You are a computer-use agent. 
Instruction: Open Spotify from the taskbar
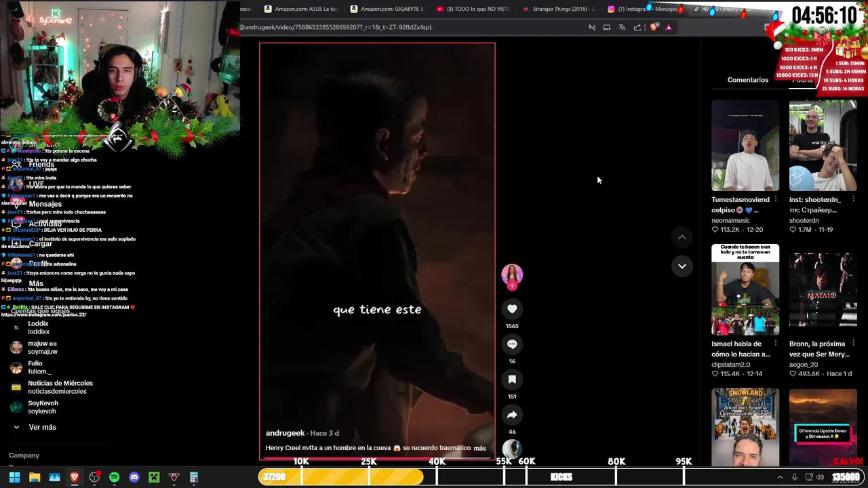(x=114, y=477)
